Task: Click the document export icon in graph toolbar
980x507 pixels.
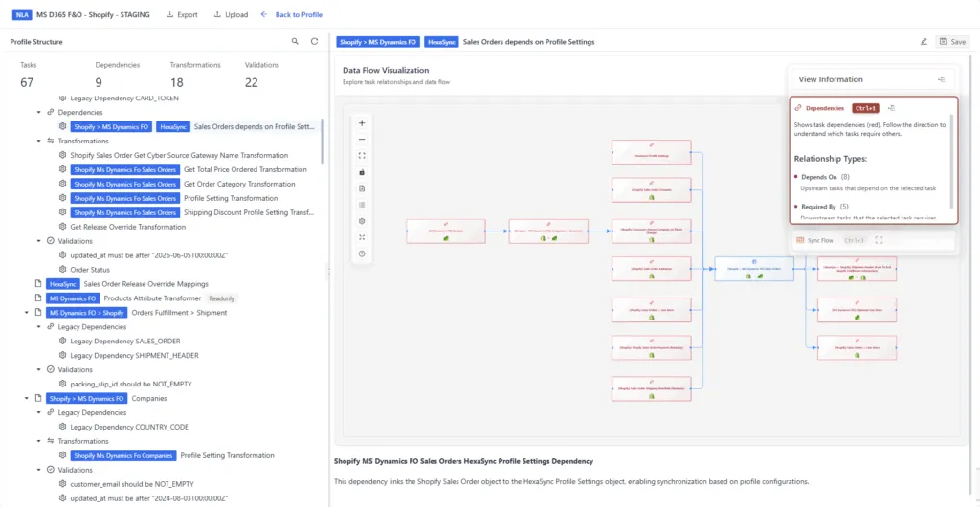Action: [x=362, y=187]
